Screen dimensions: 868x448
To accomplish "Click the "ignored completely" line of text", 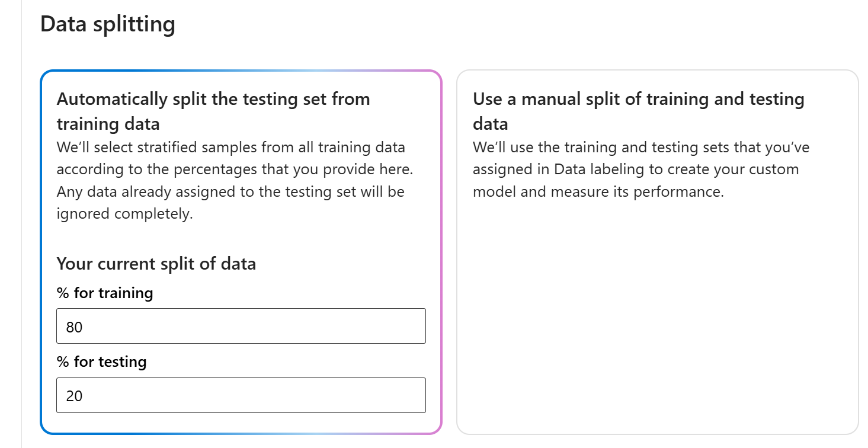I will [x=124, y=213].
